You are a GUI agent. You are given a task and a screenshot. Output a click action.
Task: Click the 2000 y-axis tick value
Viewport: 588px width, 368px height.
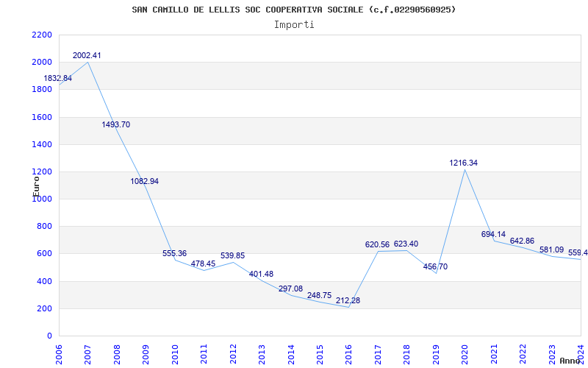[42, 63]
